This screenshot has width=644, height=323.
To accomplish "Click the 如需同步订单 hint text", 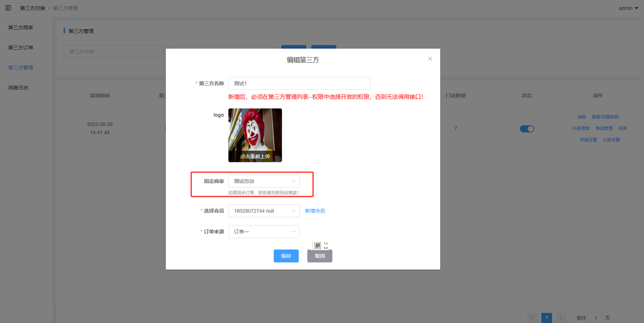I will click(263, 193).
